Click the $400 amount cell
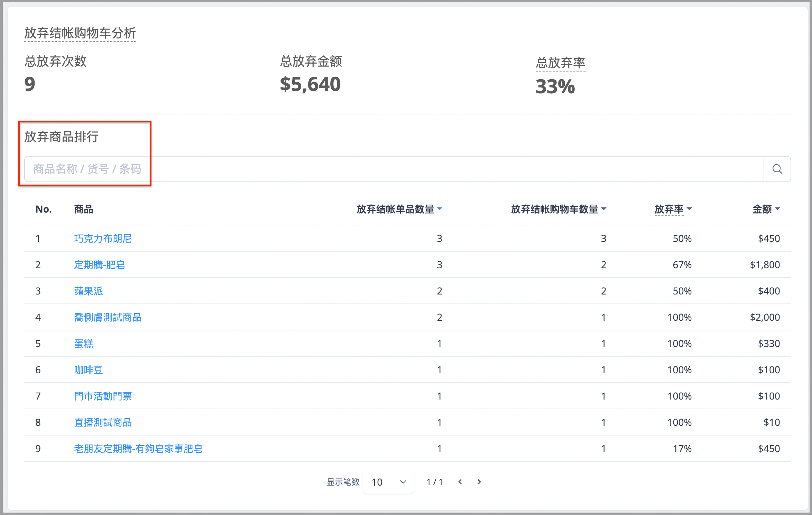 point(769,291)
